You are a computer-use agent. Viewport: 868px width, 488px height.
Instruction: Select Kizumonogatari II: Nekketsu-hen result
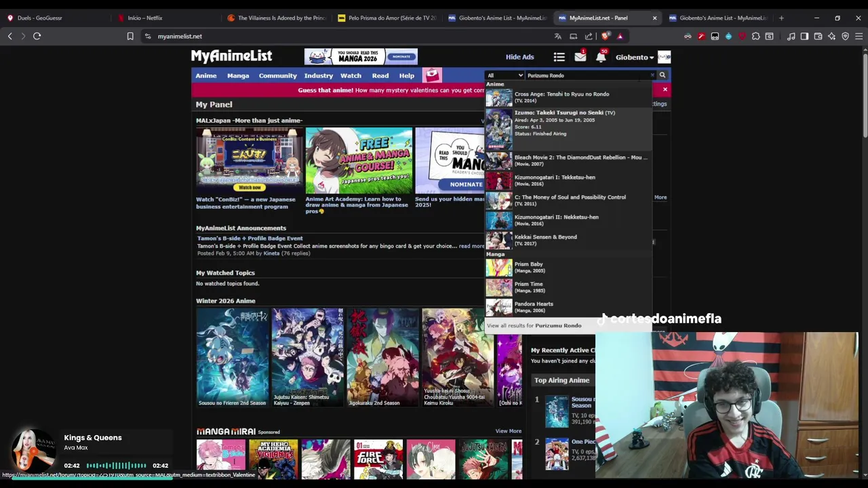568,220
